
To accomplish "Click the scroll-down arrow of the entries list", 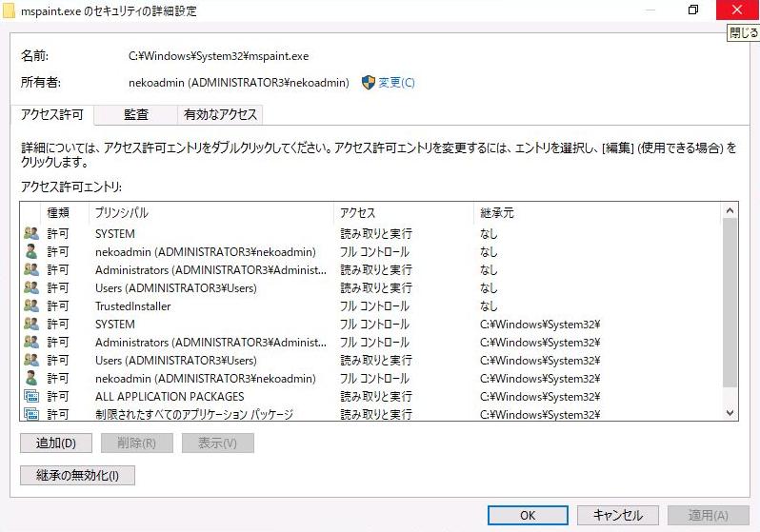I will click(x=730, y=413).
